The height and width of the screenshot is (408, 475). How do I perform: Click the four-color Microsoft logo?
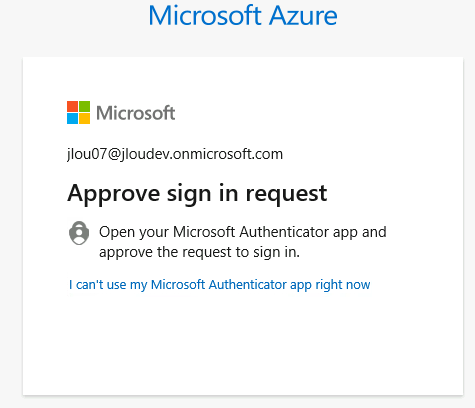coord(78,113)
